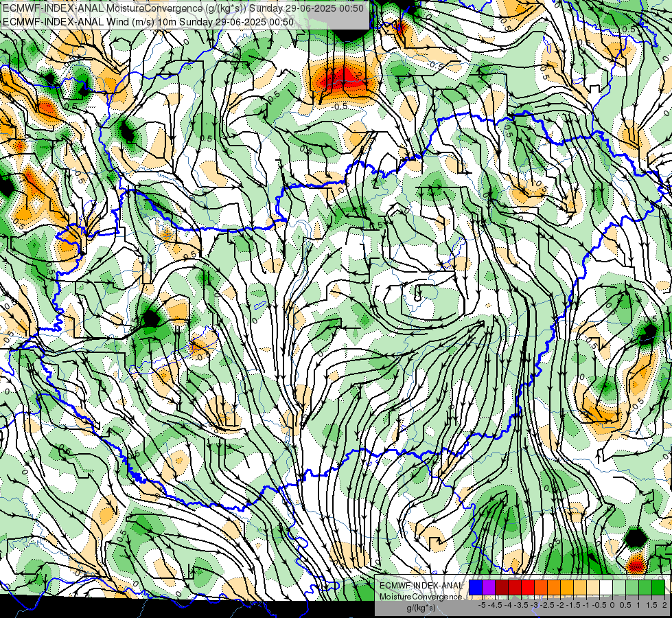Select the darkest red swatch in the legend
This screenshot has width=672, height=618.
click(502, 587)
